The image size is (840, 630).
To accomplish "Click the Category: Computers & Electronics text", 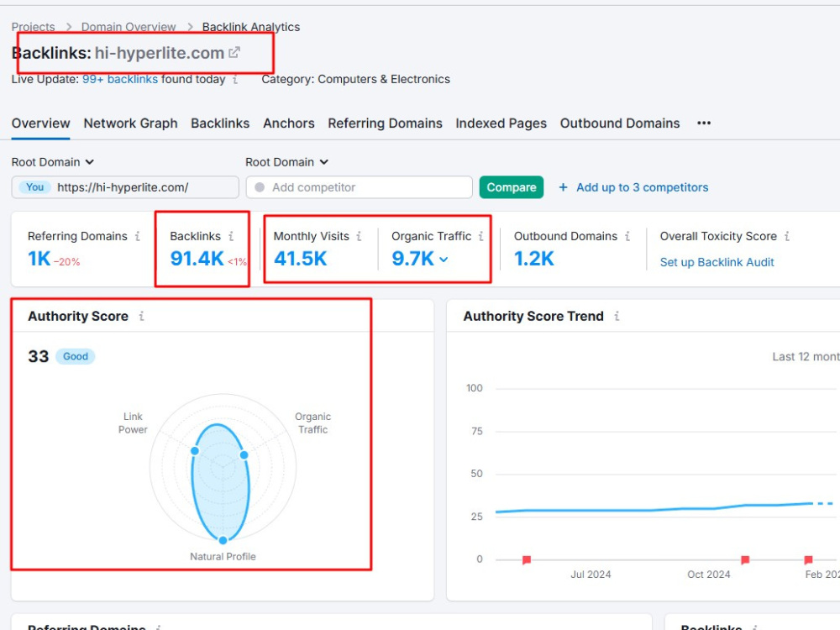I will point(355,79).
